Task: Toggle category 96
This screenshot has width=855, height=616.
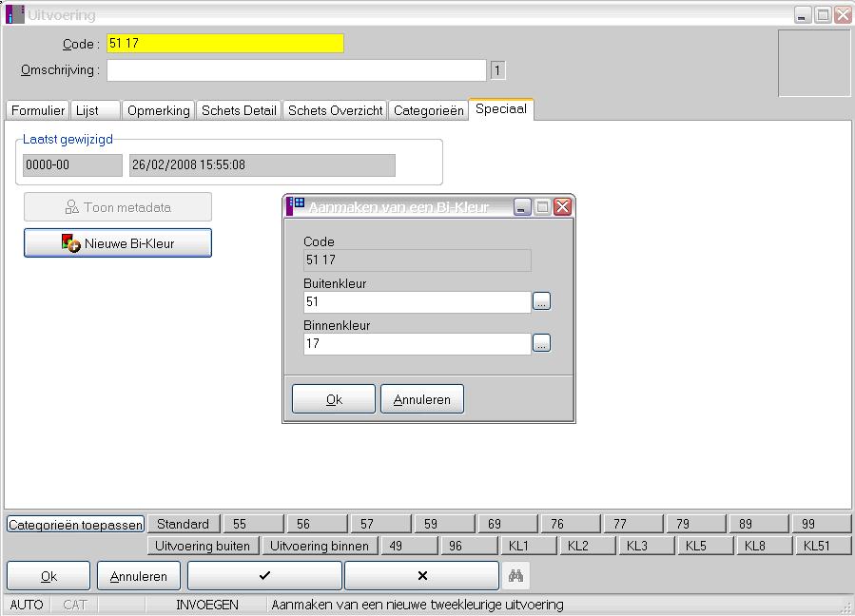Action: click(469, 546)
